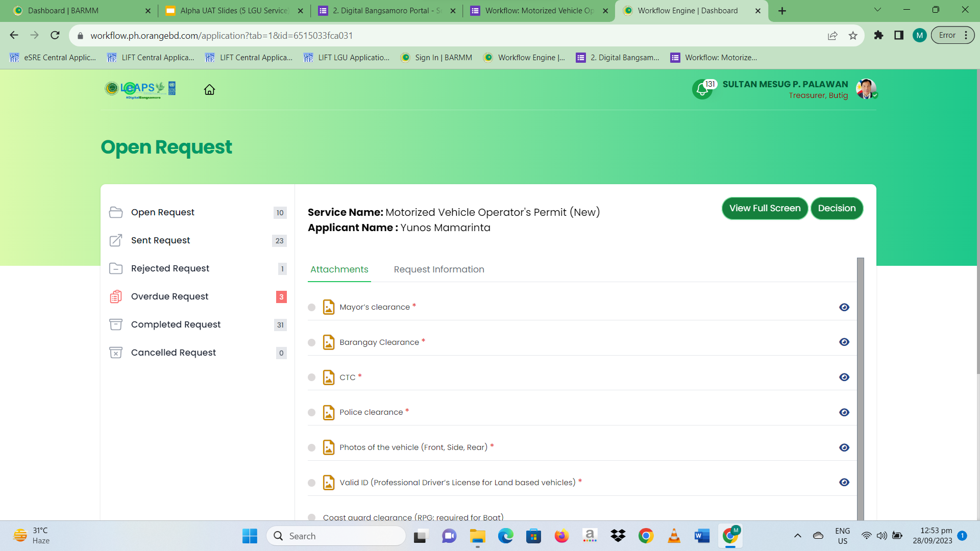Click the attachments panel scrollbar

click(861, 389)
